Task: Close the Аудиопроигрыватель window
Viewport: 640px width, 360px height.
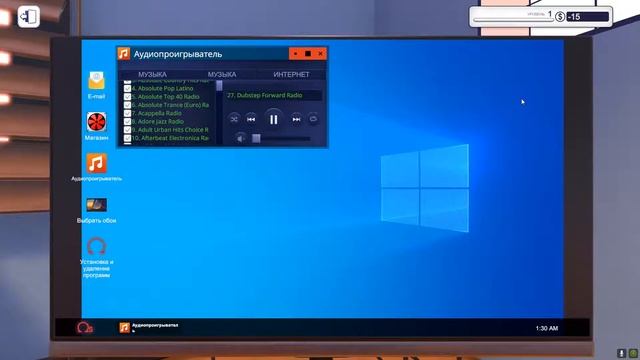Action: coord(320,53)
